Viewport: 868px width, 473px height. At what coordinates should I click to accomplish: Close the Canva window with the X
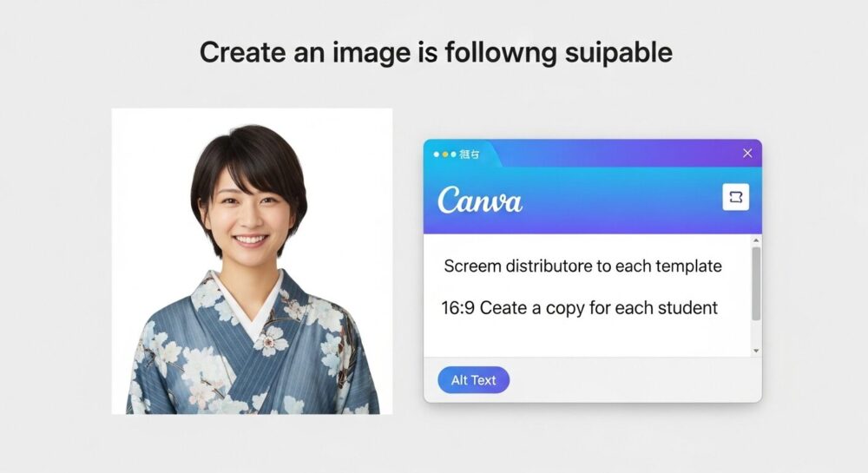point(747,154)
